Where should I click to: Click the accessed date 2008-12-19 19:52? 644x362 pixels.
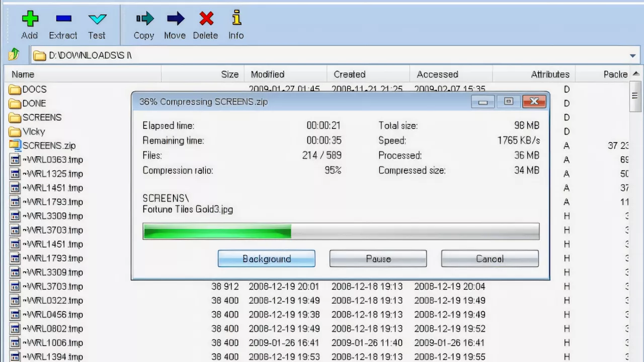(450, 329)
